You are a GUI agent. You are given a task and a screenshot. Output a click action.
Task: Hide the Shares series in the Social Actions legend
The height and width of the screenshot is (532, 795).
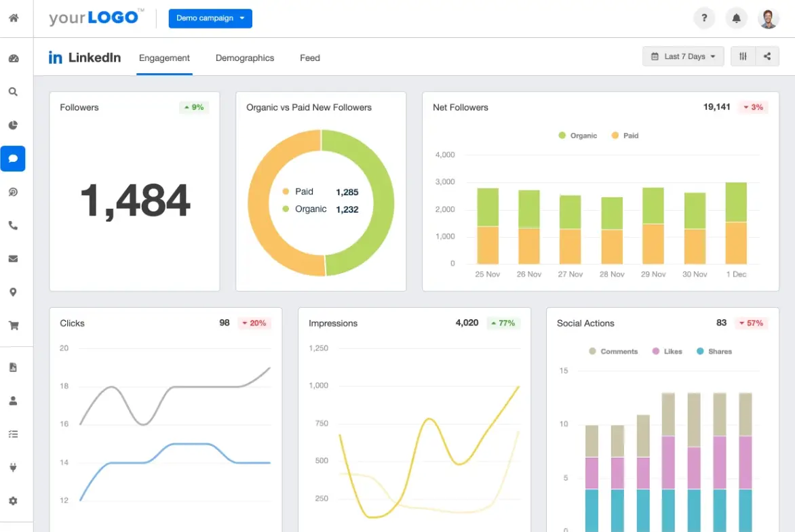click(x=714, y=352)
